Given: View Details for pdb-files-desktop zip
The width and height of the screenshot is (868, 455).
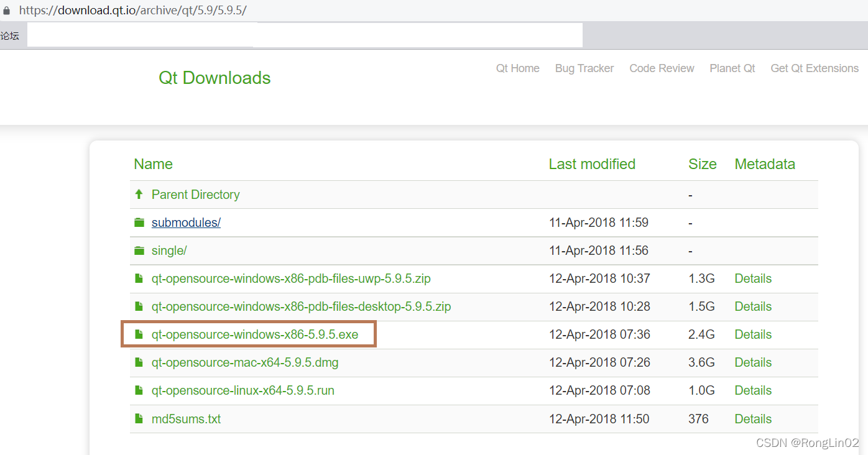Looking at the screenshot, I should 753,306.
